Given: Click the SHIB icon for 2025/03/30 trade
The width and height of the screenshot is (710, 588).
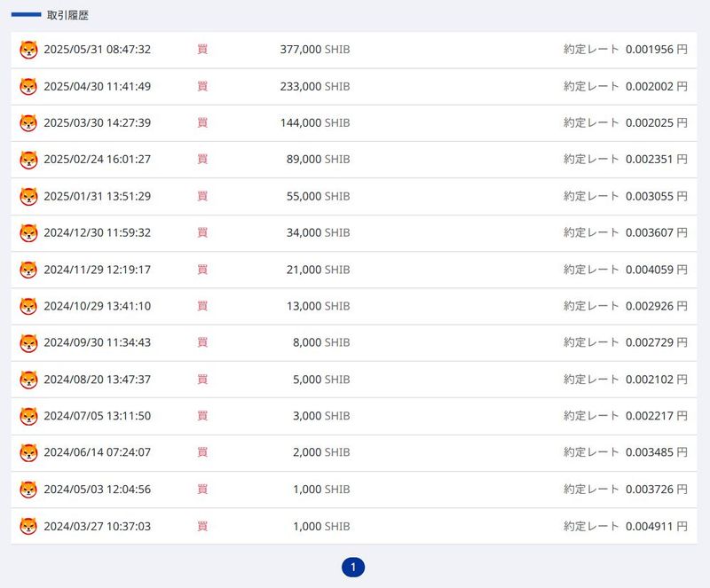Looking at the screenshot, I should [x=28, y=123].
